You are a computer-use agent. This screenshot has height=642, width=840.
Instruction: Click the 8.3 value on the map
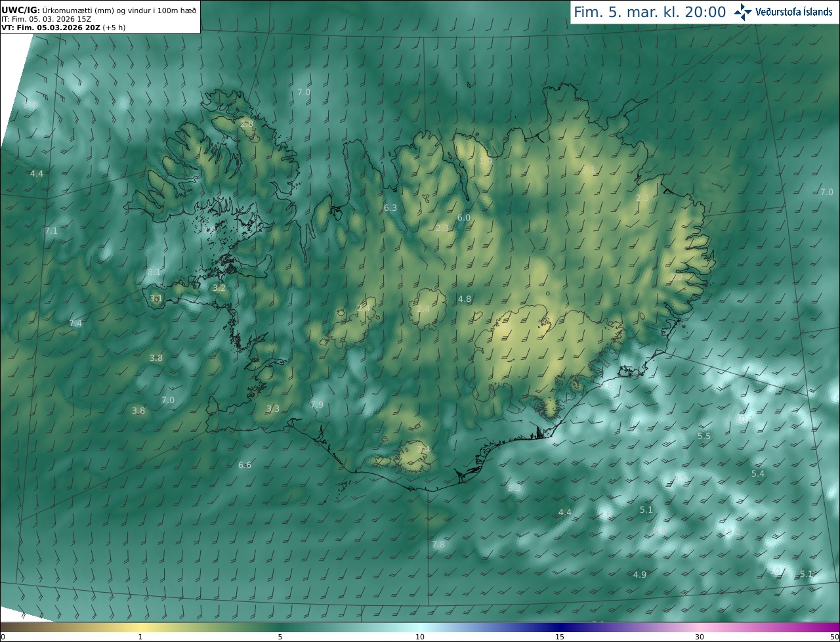point(514,488)
